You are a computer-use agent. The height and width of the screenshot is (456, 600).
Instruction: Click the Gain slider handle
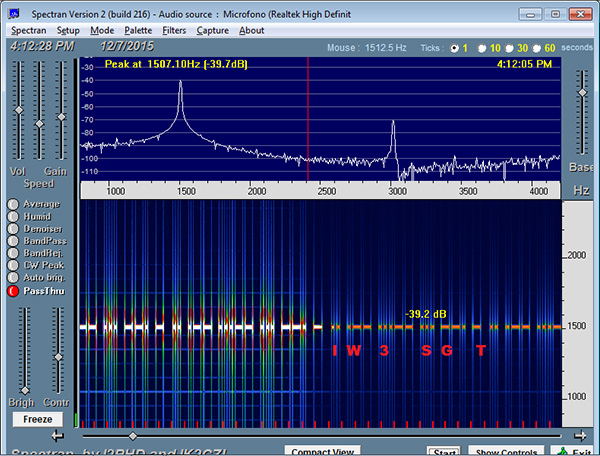[61, 117]
